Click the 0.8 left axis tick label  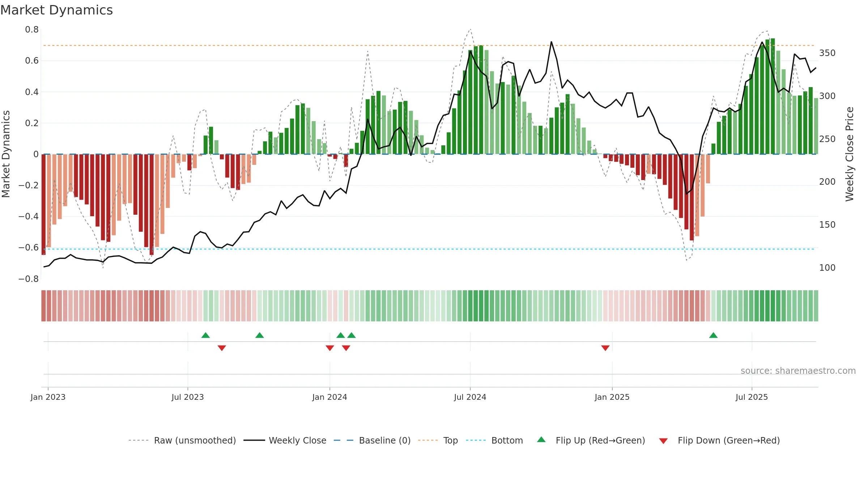click(x=32, y=30)
